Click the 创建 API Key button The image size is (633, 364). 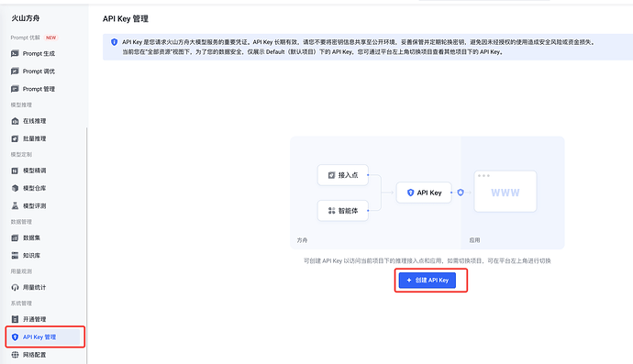click(x=428, y=280)
